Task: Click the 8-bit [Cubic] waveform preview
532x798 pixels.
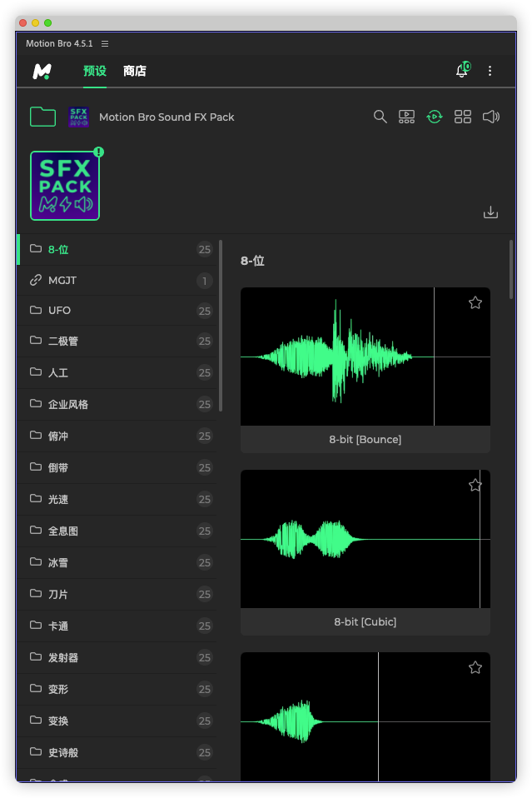Action: [x=365, y=538]
